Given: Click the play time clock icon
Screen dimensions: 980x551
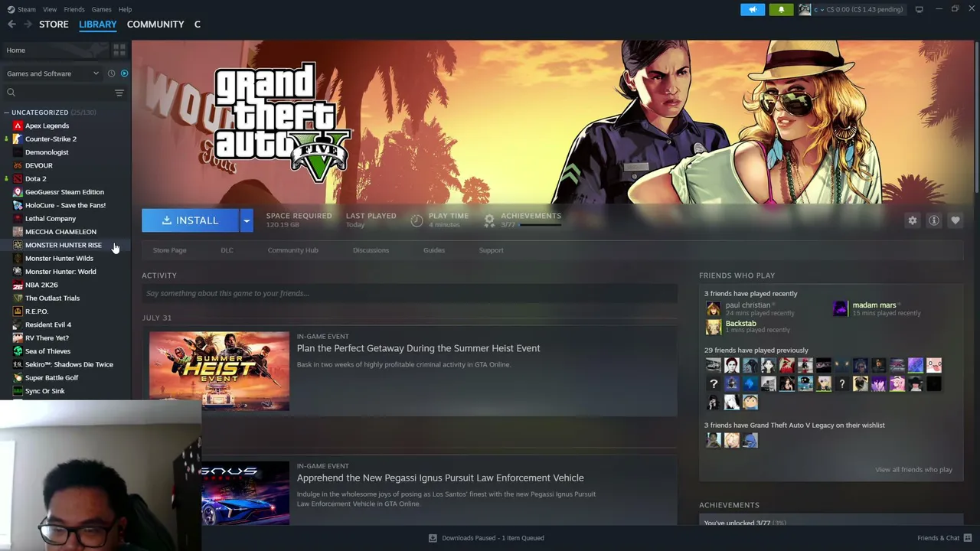Looking at the screenshot, I should point(416,220).
